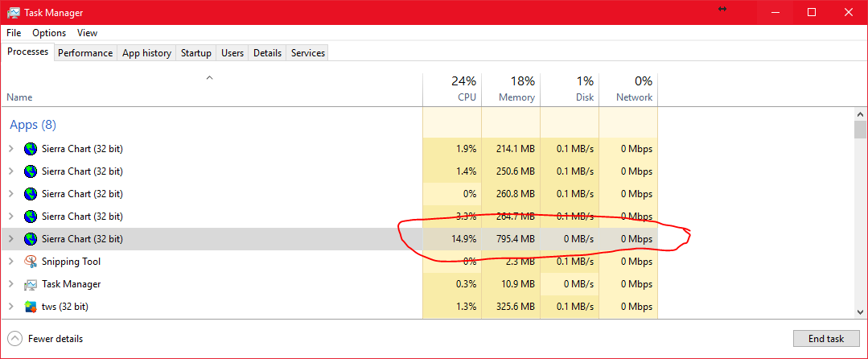Click the Apps (8) group heading
The height and width of the screenshot is (359, 868).
(33, 125)
